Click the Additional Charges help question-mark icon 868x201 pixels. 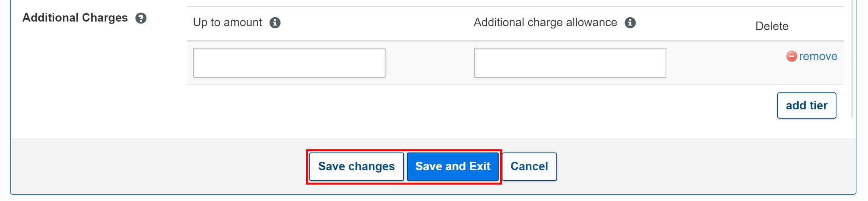(x=141, y=18)
